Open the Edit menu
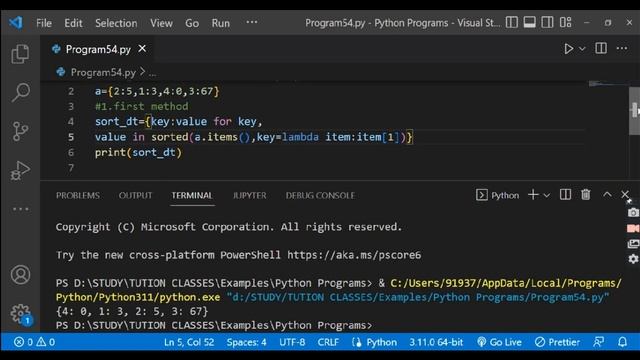The image size is (640, 360). pos(73,23)
